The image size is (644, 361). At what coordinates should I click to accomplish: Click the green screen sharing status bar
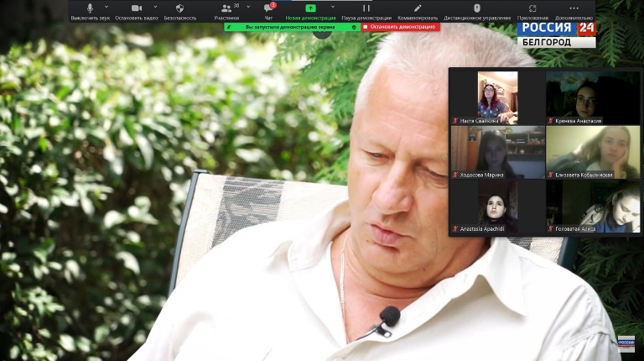click(x=292, y=27)
